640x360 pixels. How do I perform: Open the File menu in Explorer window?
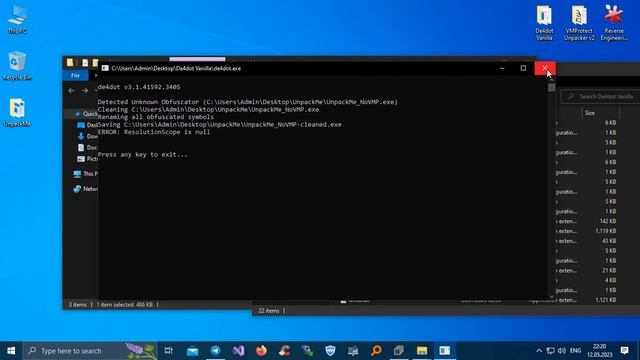coord(75,76)
